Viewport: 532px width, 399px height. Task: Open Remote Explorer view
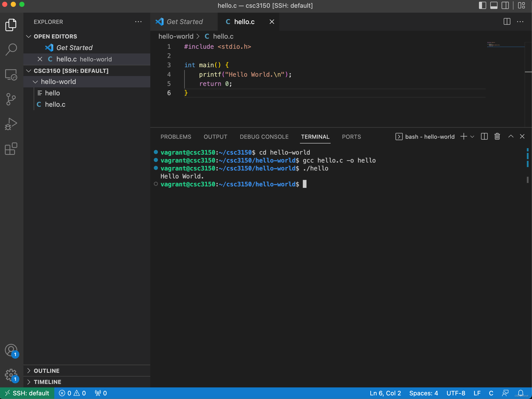[11, 75]
